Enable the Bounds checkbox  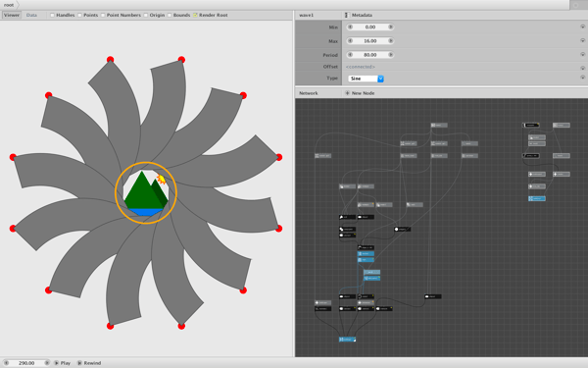170,15
